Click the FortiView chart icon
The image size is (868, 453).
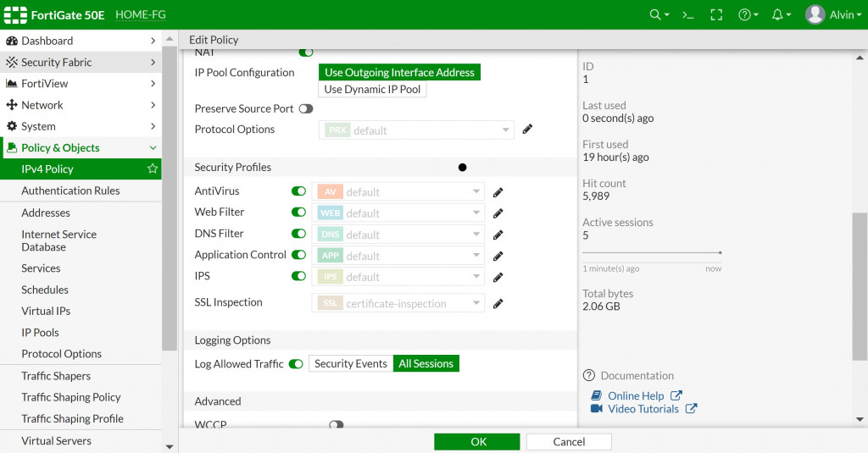point(12,84)
